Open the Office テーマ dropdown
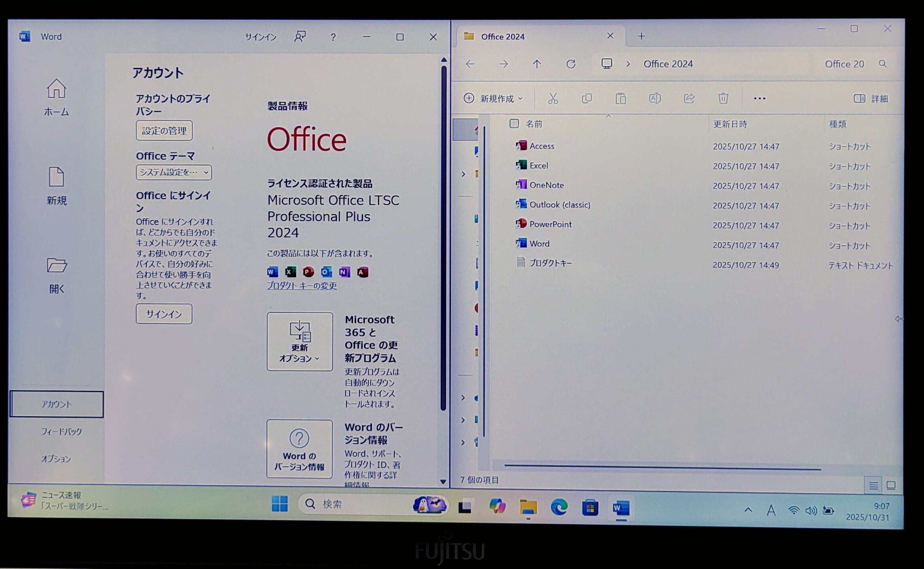 174,172
